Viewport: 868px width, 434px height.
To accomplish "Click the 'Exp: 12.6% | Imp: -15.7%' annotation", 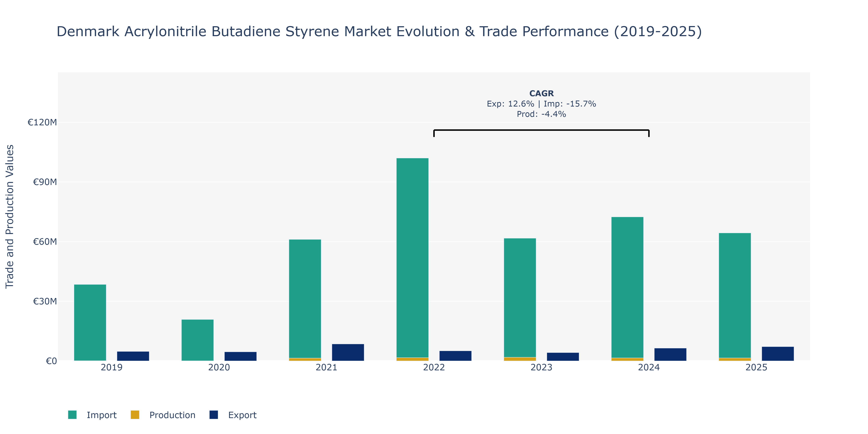I will tap(541, 104).
